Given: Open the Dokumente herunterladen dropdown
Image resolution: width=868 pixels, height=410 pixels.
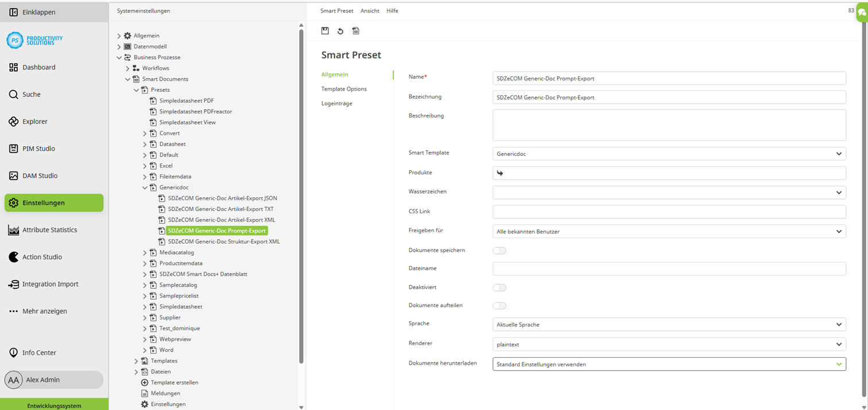Looking at the screenshot, I should click(669, 364).
